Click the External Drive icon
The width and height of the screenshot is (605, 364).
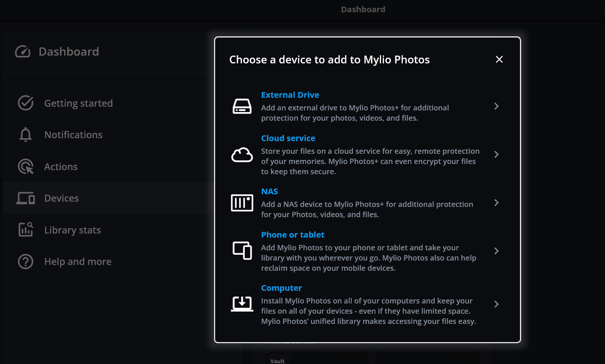pos(242,106)
